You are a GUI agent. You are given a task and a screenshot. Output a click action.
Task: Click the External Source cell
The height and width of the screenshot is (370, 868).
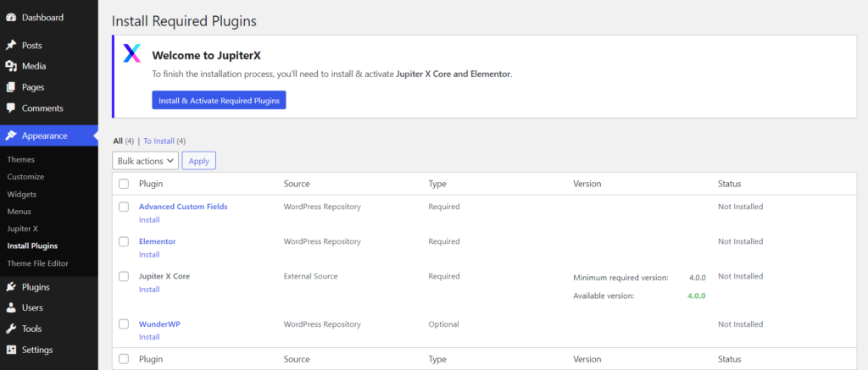point(310,277)
